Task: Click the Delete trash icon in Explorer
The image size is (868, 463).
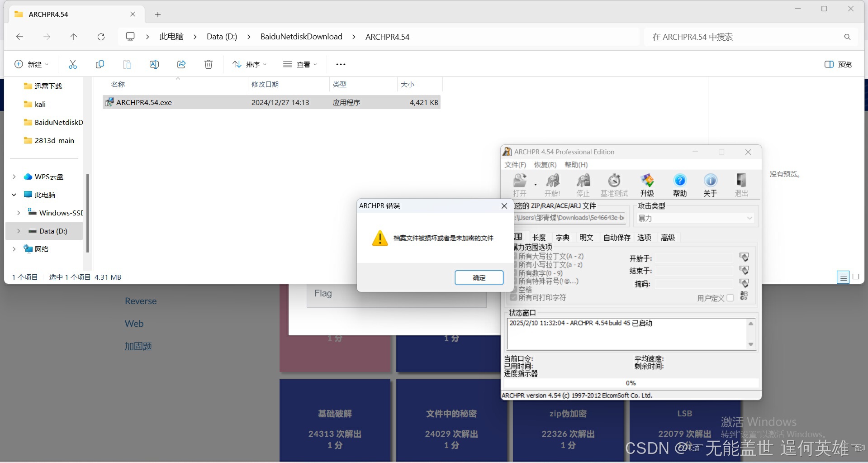Action: click(209, 64)
